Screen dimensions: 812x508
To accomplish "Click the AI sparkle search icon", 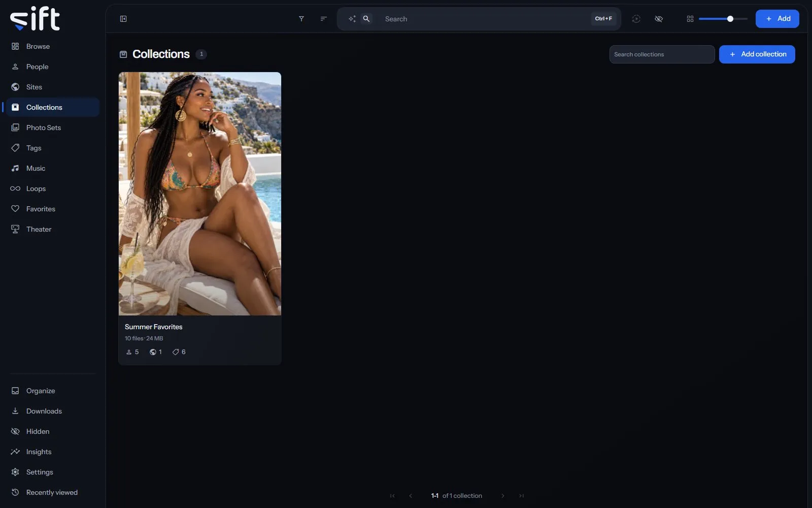I will point(352,19).
